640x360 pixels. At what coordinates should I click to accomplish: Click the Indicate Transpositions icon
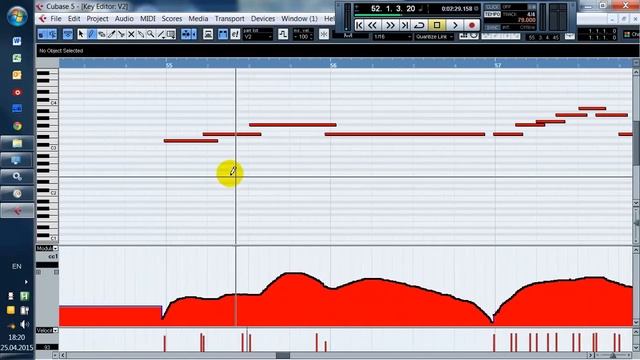(x=283, y=34)
